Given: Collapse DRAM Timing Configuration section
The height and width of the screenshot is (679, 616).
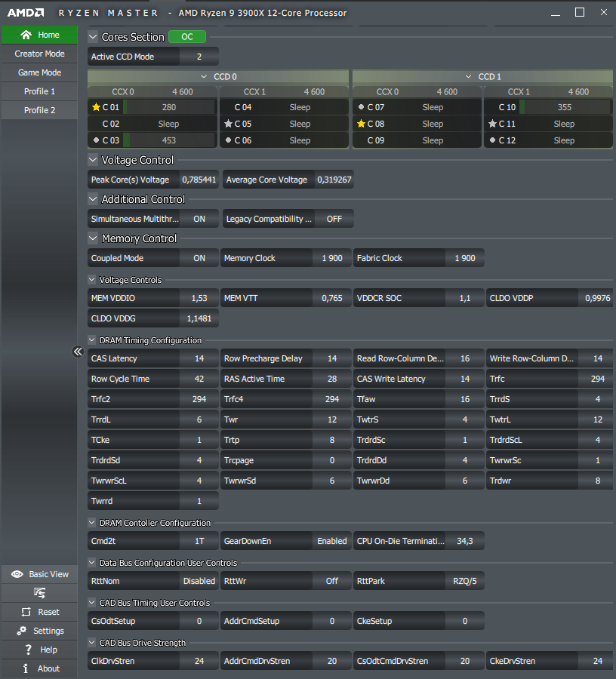Looking at the screenshot, I should click(92, 340).
